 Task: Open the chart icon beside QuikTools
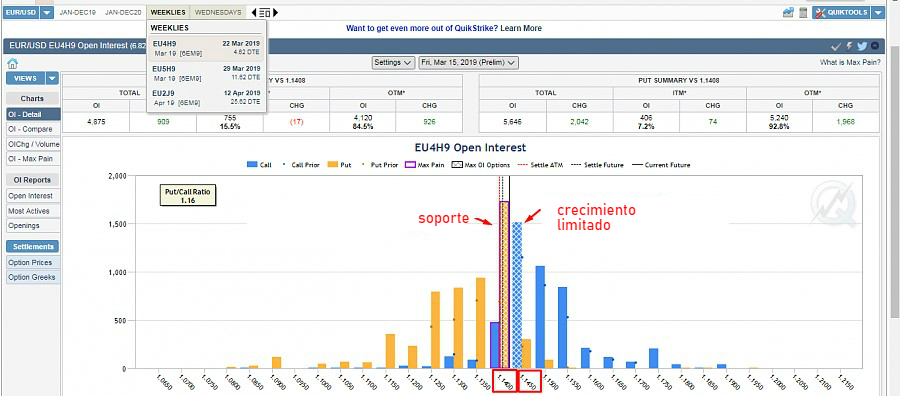coord(788,13)
